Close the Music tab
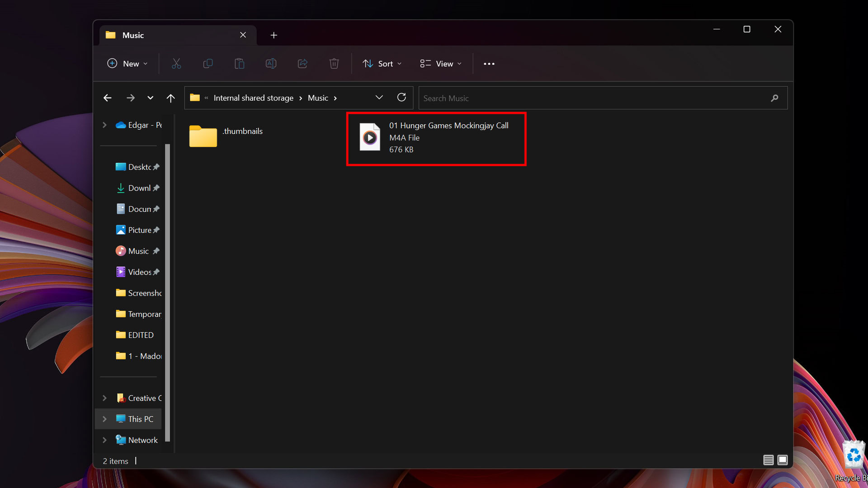868x488 pixels. click(x=243, y=35)
